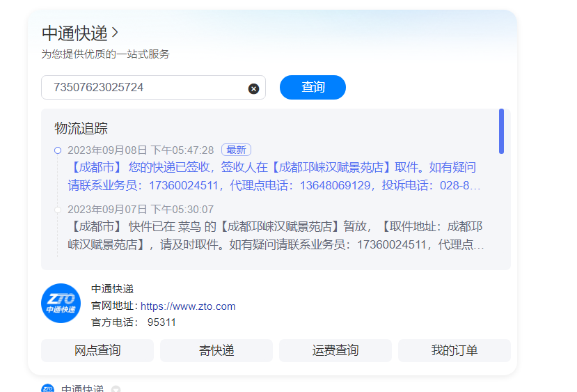Screen dimensions: 577x392
Task: Click the 官网地址 label
Action: pos(114,306)
